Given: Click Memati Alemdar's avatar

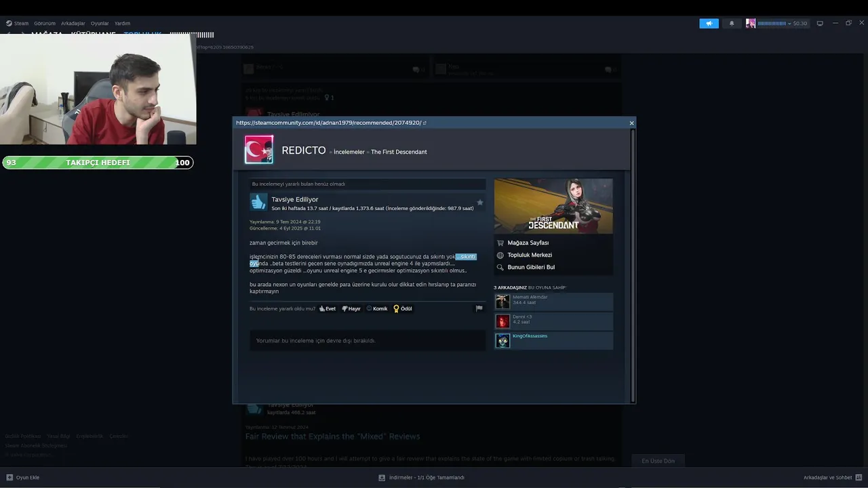Looking at the screenshot, I should (502, 302).
